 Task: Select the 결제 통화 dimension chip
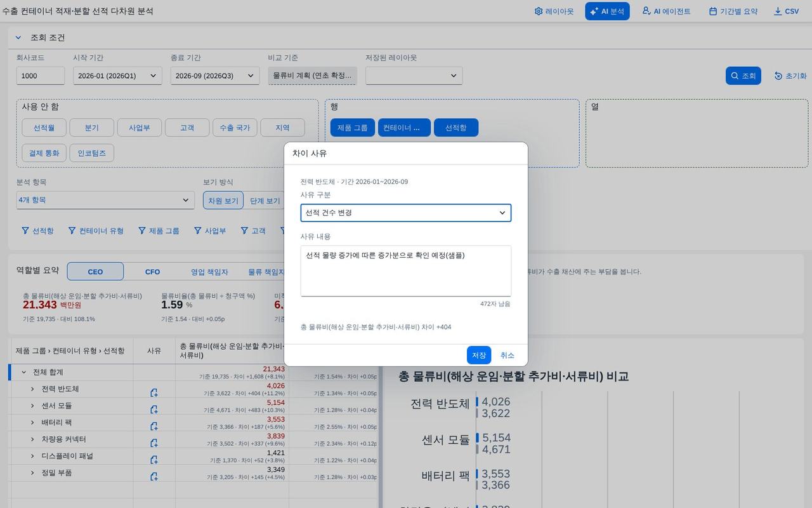(x=44, y=153)
